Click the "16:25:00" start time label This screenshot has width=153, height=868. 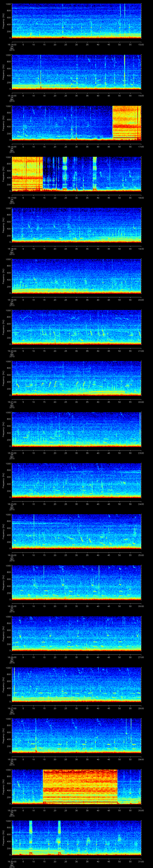(x=12, y=606)
